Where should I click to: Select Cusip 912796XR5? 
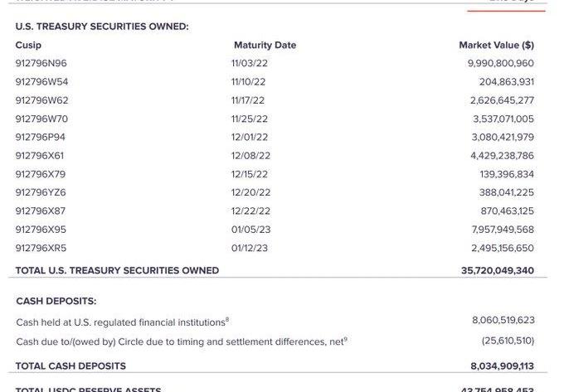41,248
